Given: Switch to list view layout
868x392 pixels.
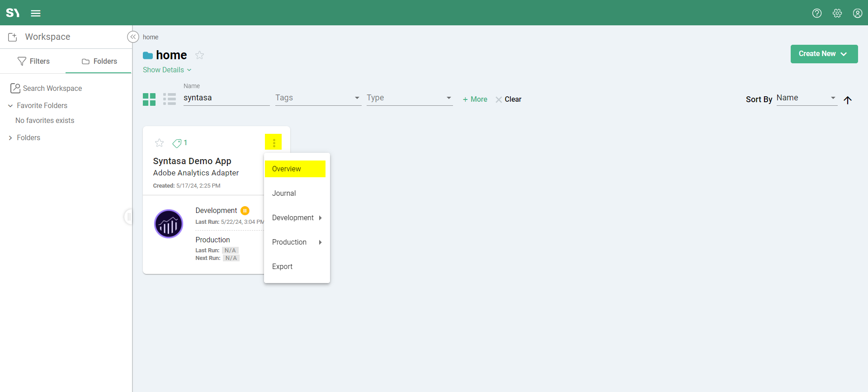Looking at the screenshot, I should (x=170, y=99).
